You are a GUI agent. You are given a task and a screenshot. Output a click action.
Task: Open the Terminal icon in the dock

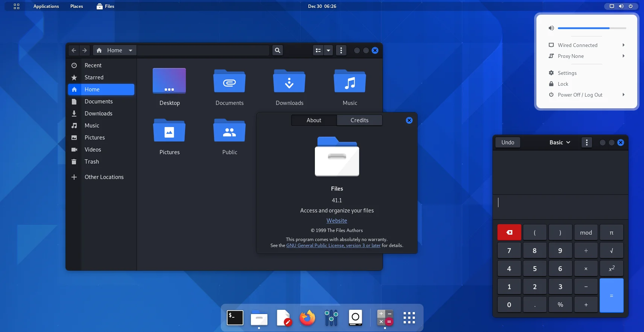[235, 318]
